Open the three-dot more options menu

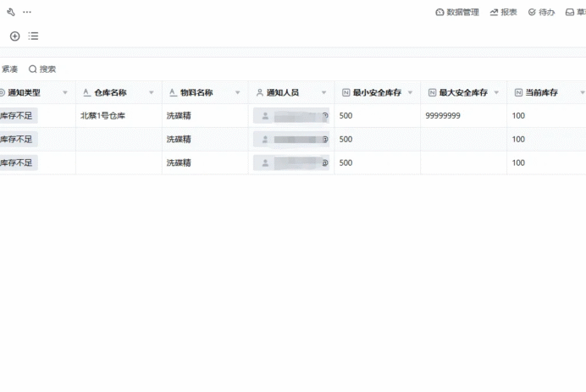pyautogui.click(x=27, y=12)
